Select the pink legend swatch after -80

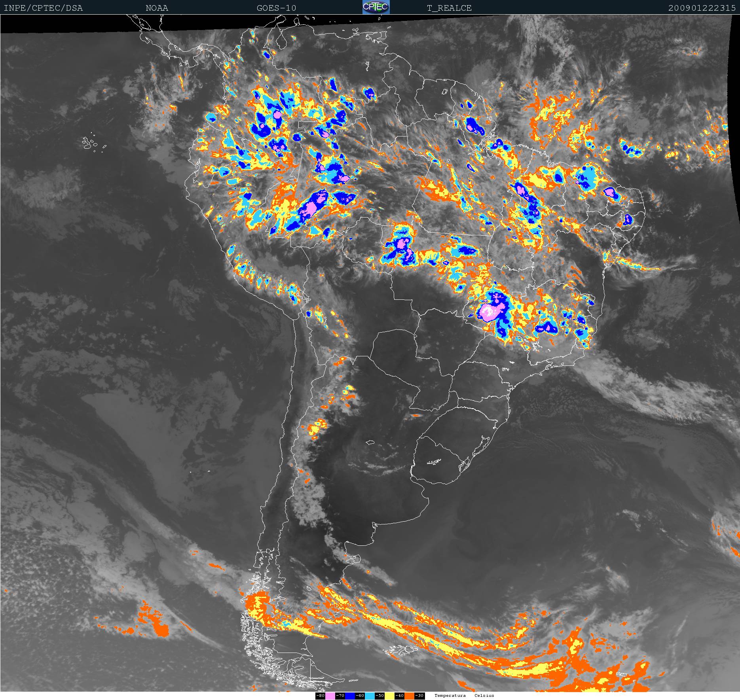[330, 696]
